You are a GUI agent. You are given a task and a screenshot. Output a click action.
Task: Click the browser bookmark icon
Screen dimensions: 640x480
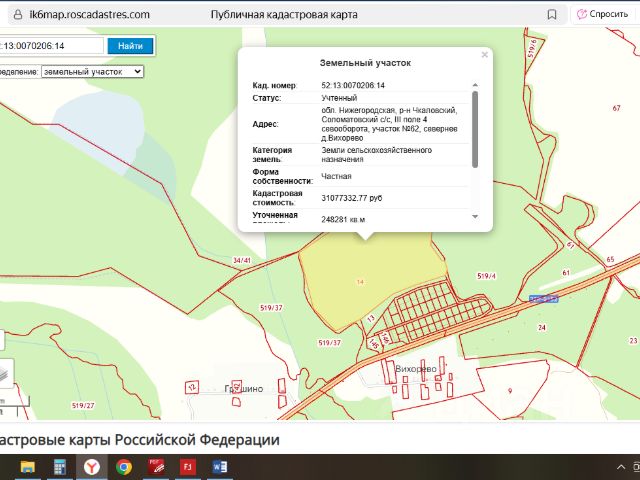click(551, 15)
